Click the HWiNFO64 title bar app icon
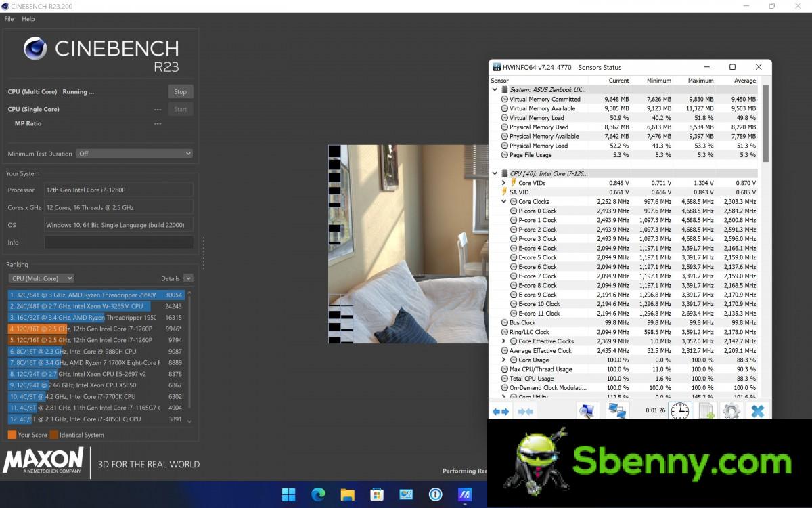Screen dimensions: 812x508 click(x=496, y=67)
